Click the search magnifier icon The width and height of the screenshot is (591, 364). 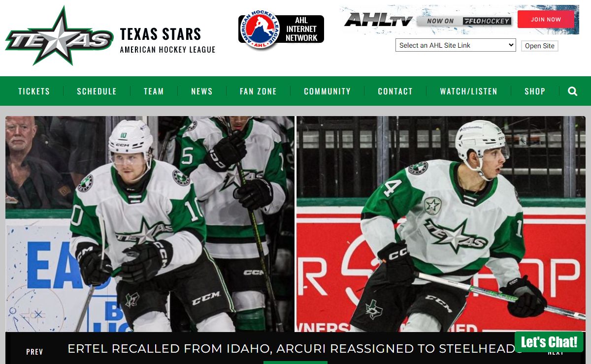[x=572, y=91]
